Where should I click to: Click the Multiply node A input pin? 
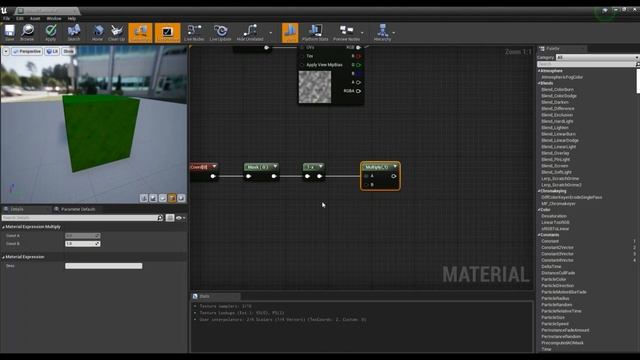point(367,176)
